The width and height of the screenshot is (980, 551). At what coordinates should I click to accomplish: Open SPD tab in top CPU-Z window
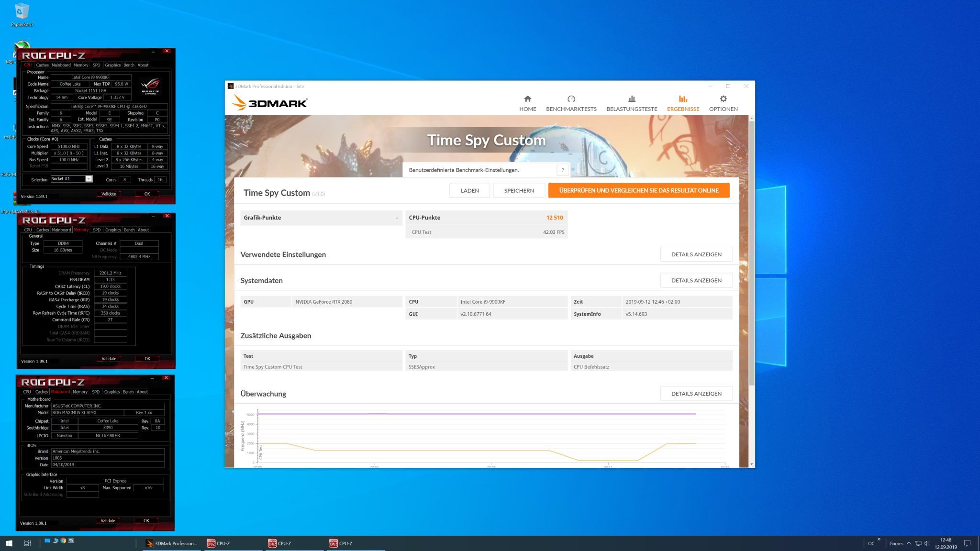pos(97,65)
